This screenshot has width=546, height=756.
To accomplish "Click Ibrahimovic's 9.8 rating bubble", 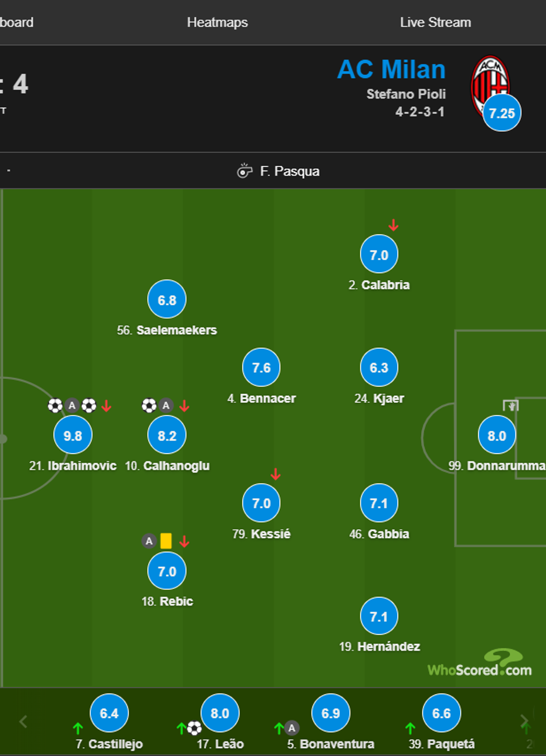I will pos(73,435).
